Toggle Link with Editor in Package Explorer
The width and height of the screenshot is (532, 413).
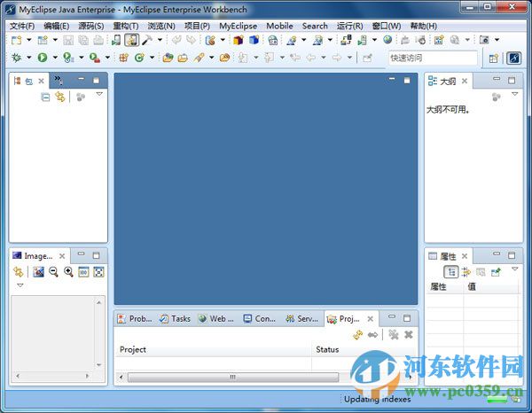pyautogui.click(x=60, y=97)
